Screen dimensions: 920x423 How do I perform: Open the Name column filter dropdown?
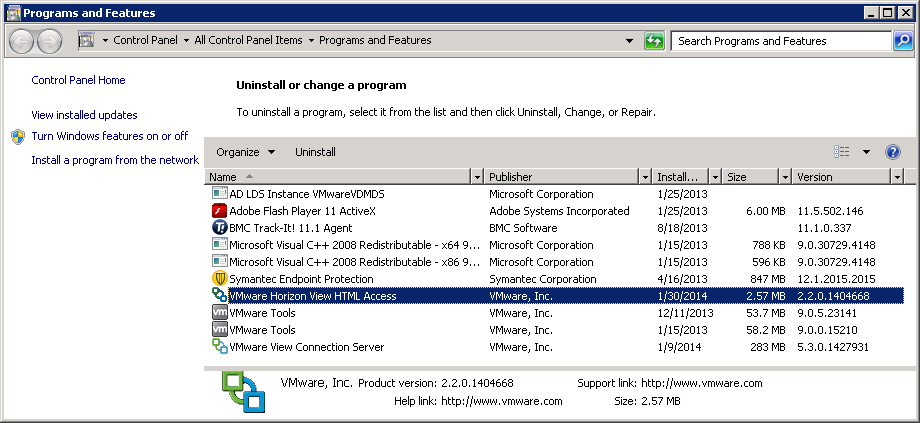coord(476,177)
